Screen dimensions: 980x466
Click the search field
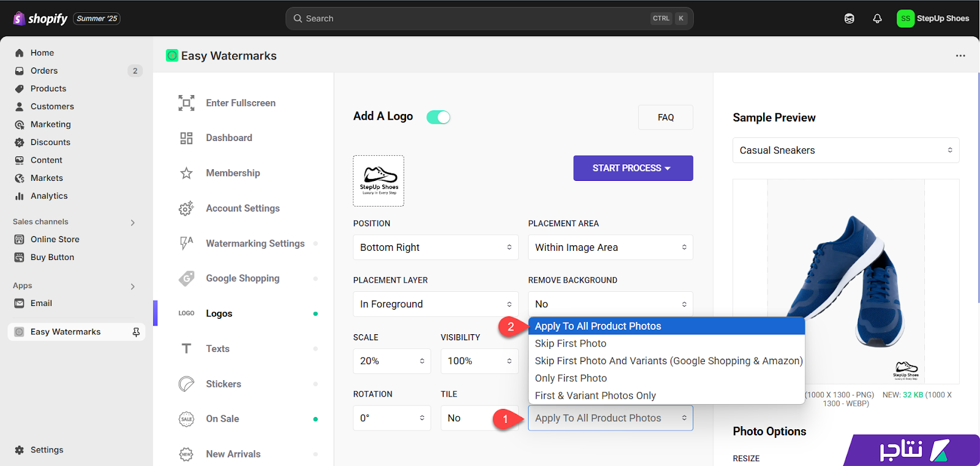(489, 18)
